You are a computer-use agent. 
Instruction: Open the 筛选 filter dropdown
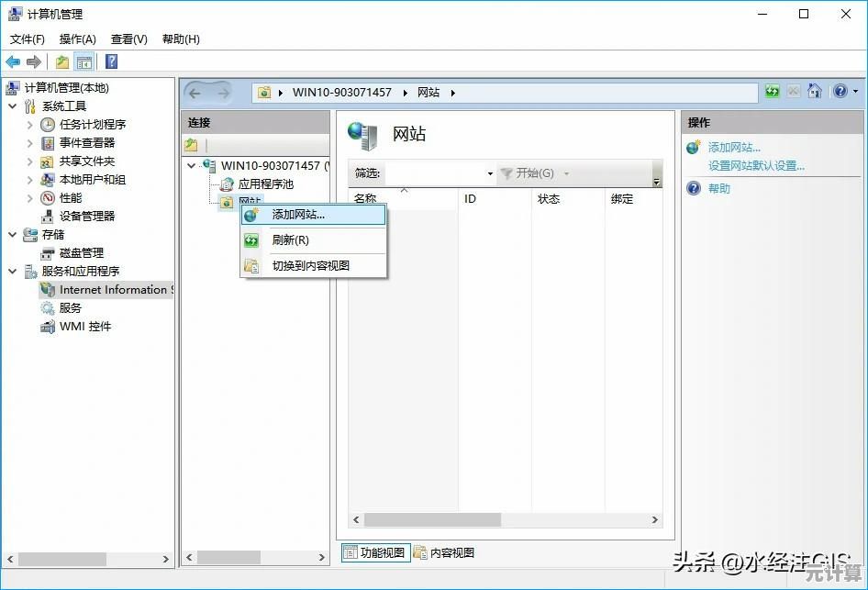[490, 173]
